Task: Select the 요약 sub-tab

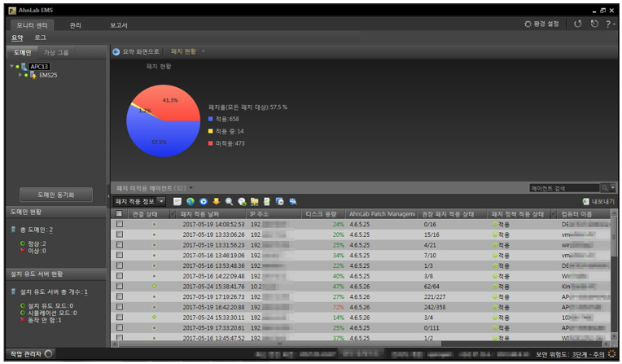Action: click(17, 37)
